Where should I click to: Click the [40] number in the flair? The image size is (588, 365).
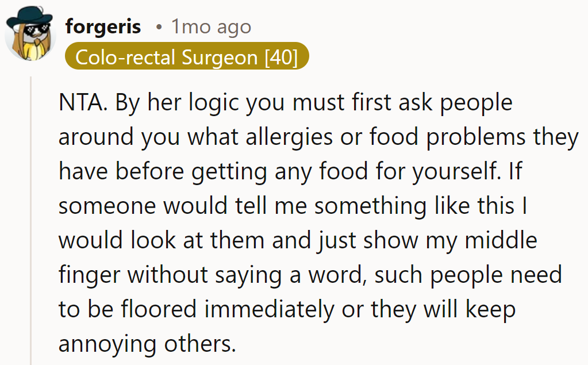click(281, 57)
